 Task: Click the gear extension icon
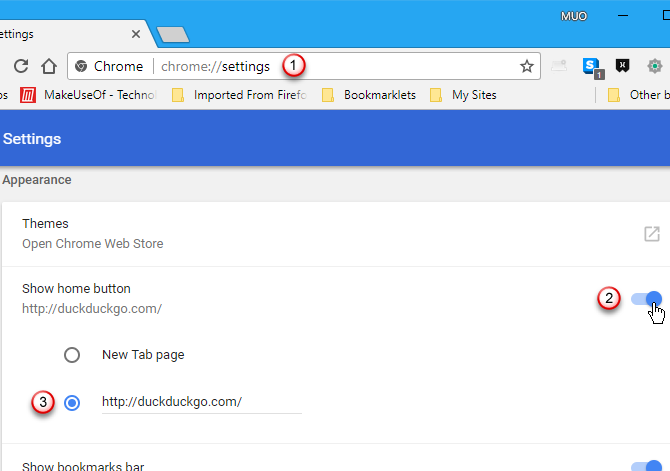[655, 67]
